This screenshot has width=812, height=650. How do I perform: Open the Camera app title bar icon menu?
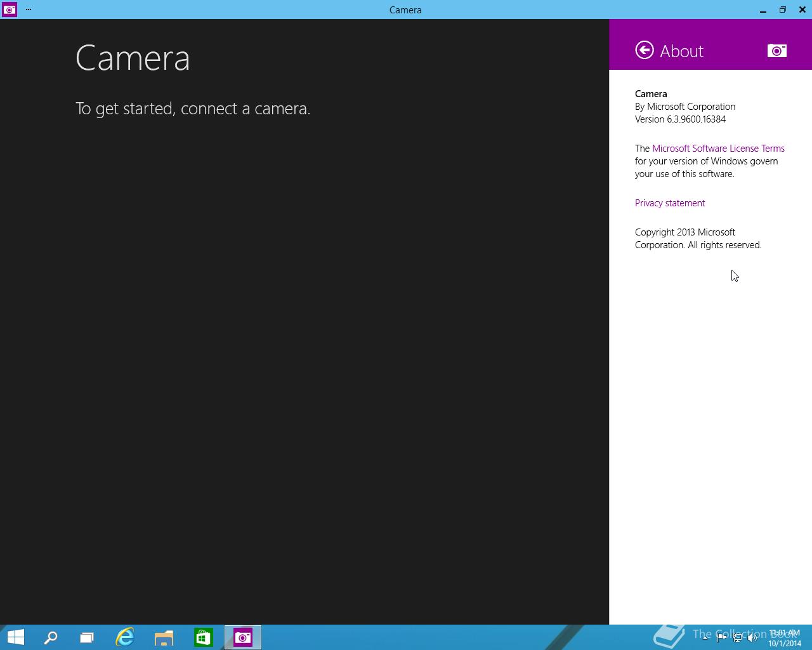coord(10,10)
